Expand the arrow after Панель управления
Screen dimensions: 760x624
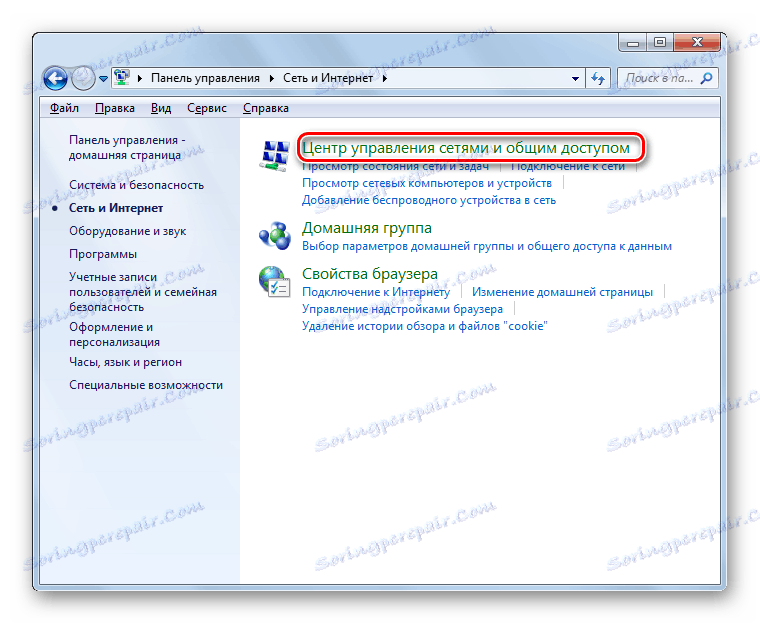(272, 79)
